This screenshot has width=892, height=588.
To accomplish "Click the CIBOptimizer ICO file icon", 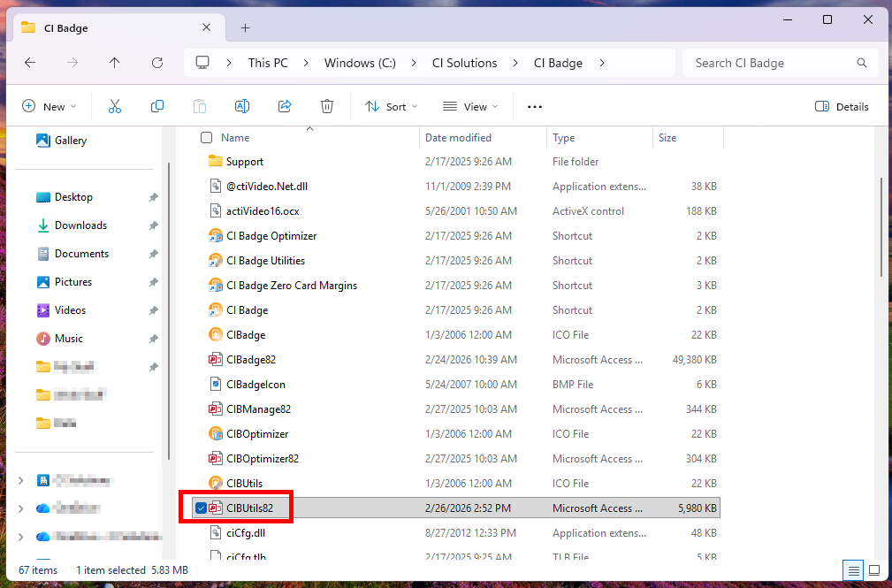I will pyautogui.click(x=215, y=434).
